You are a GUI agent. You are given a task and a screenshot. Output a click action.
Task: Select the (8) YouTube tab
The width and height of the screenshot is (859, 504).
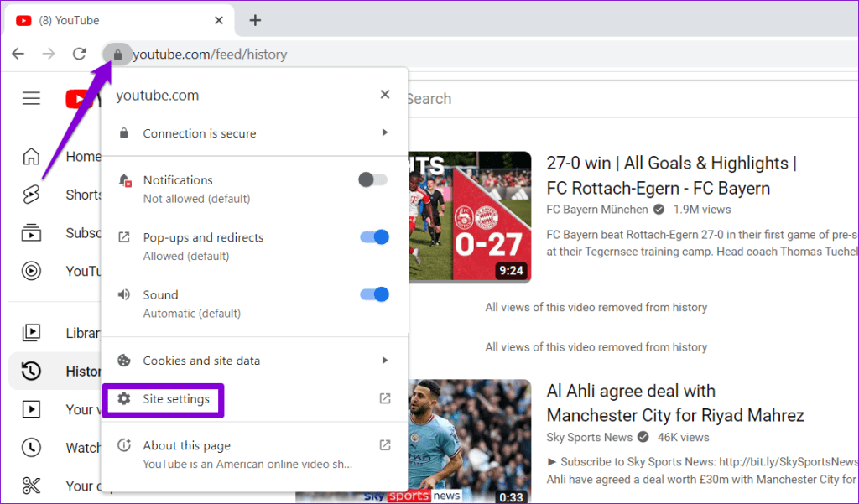pyautogui.click(x=119, y=20)
